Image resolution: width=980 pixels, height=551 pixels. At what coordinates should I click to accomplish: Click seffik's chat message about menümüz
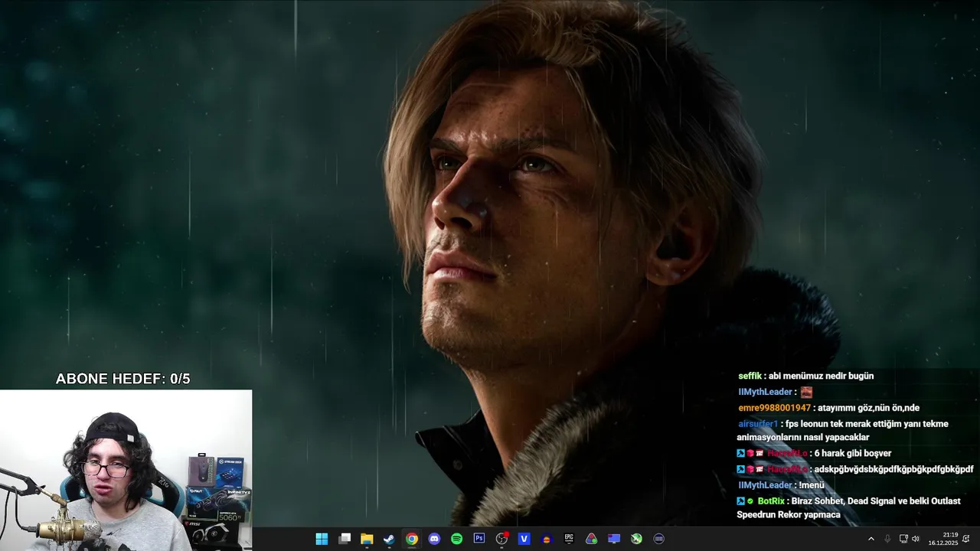(805, 376)
